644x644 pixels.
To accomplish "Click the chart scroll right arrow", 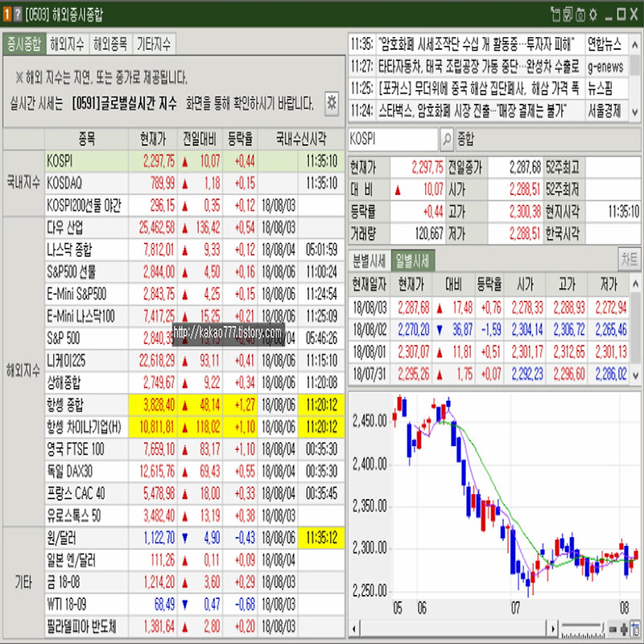I will (x=553, y=629).
